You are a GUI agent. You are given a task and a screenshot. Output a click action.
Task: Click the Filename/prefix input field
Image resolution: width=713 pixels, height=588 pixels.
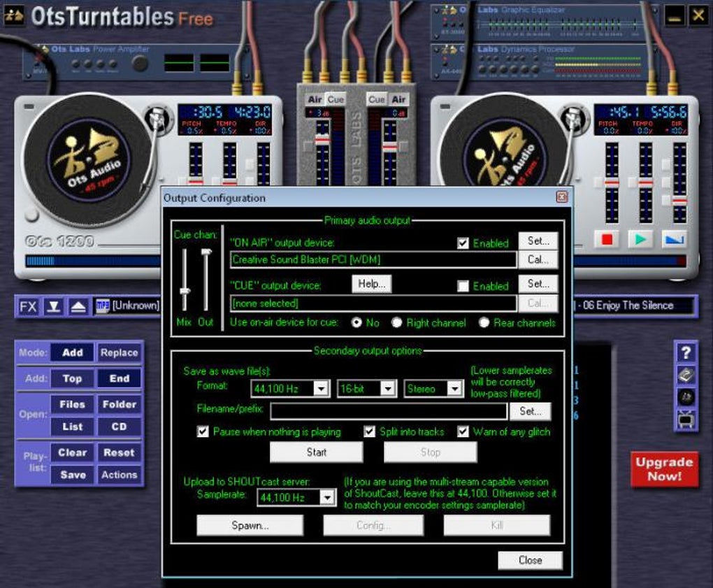[389, 411]
